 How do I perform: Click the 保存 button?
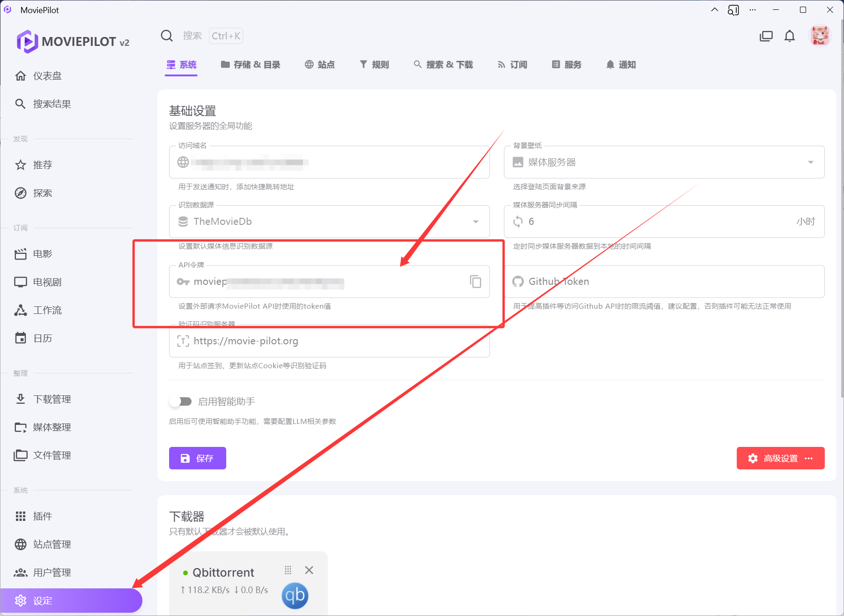198,458
